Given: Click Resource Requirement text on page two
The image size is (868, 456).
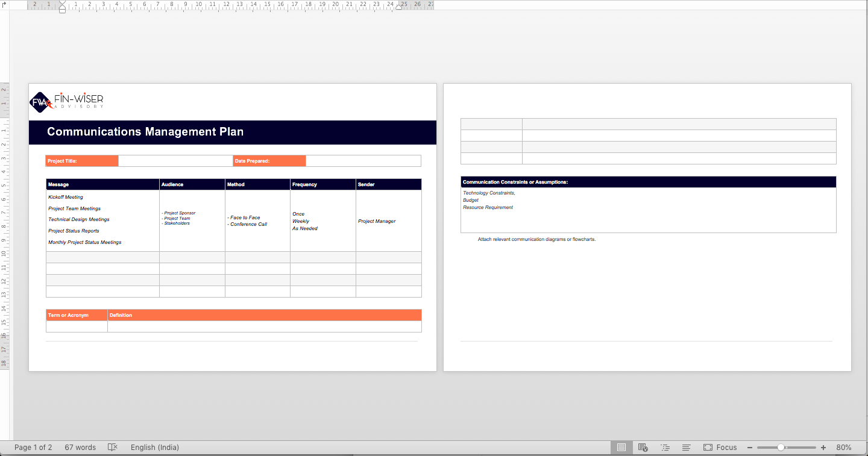Looking at the screenshot, I should coord(488,207).
